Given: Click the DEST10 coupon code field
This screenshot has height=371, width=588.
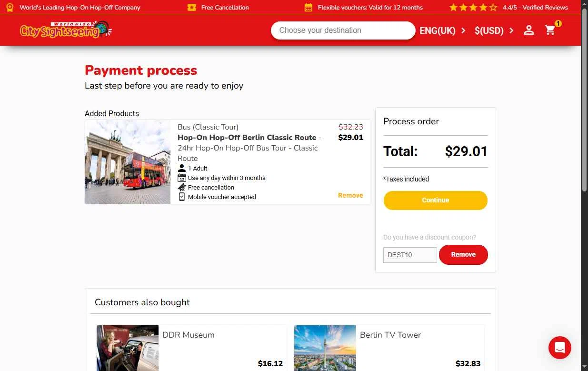Looking at the screenshot, I should coord(410,255).
